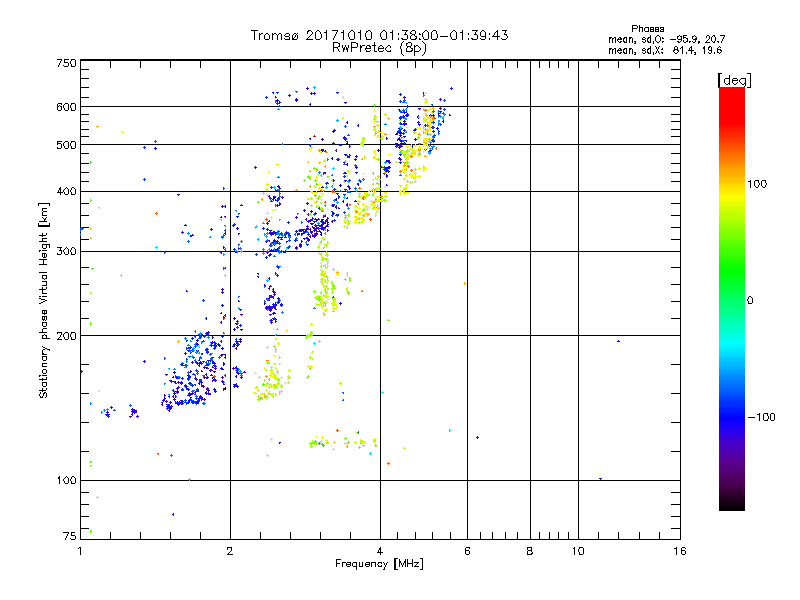Click the y-axis '100' tick label
The height and width of the screenshot is (600, 800).
tap(66, 481)
